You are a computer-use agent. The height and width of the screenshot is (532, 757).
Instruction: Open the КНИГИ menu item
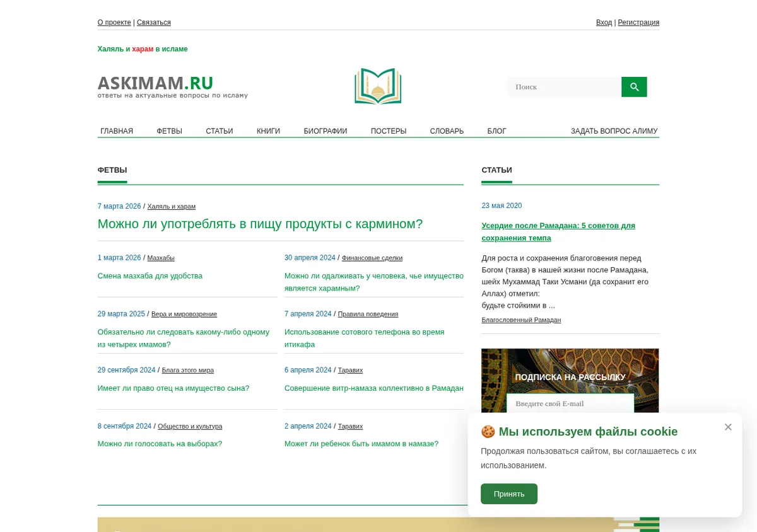click(268, 131)
